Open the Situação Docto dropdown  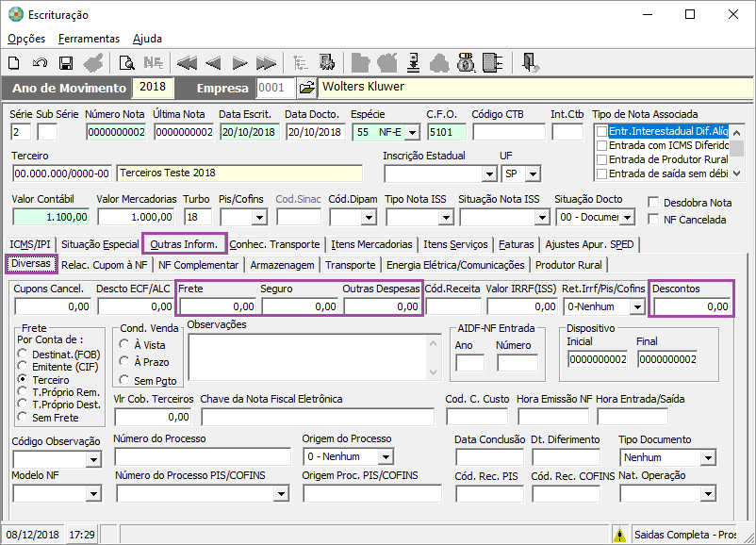click(627, 218)
